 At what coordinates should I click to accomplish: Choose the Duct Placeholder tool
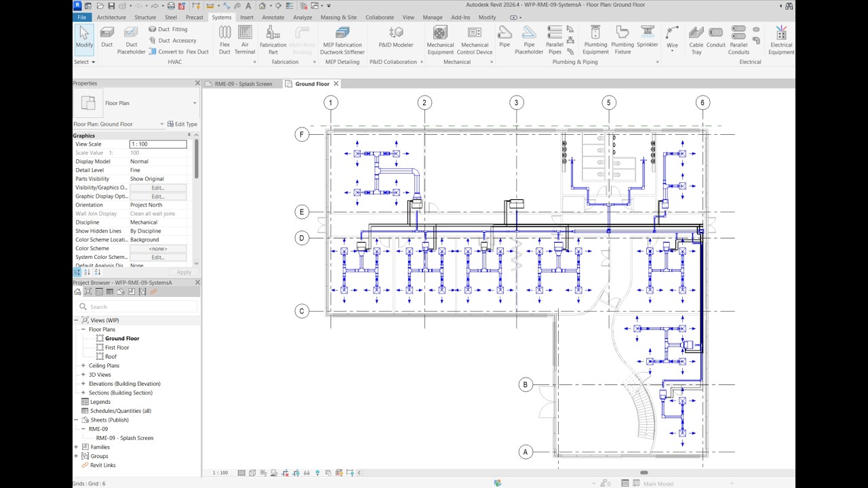point(131,40)
